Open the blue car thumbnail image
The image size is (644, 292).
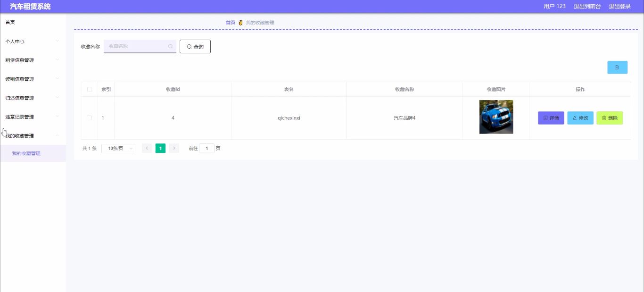click(496, 117)
